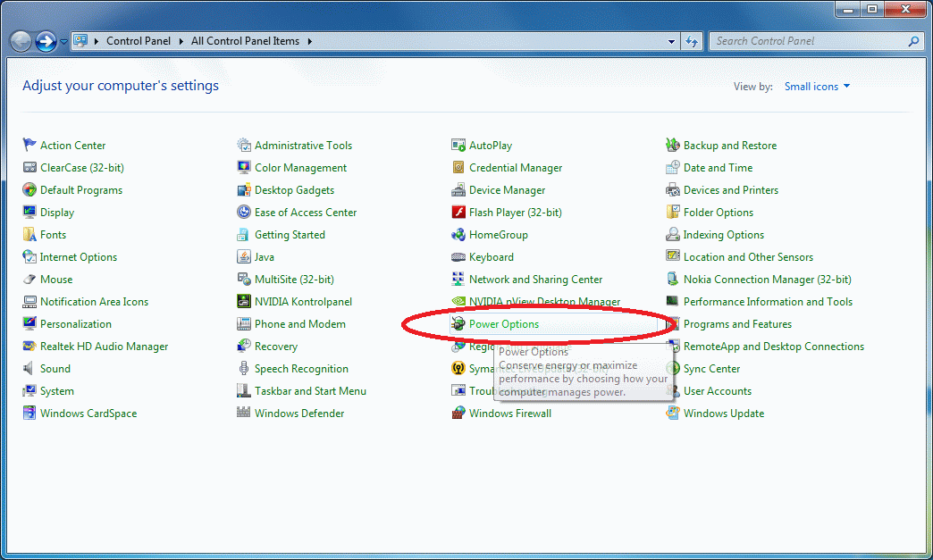This screenshot has height=560, width=933.
Task: Click the Indexing Options link
Action: 724,235
